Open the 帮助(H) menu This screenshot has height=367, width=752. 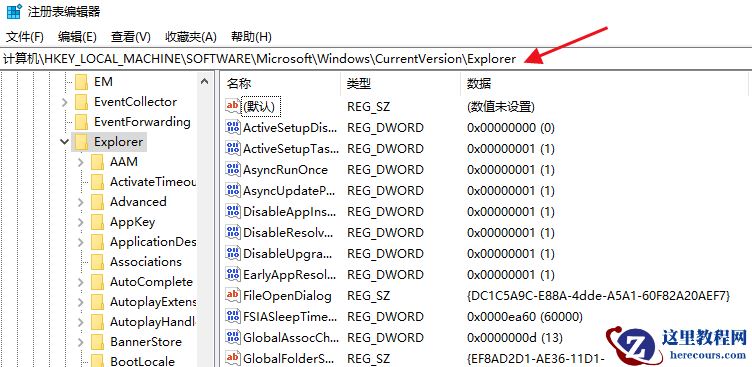(251, 37)
